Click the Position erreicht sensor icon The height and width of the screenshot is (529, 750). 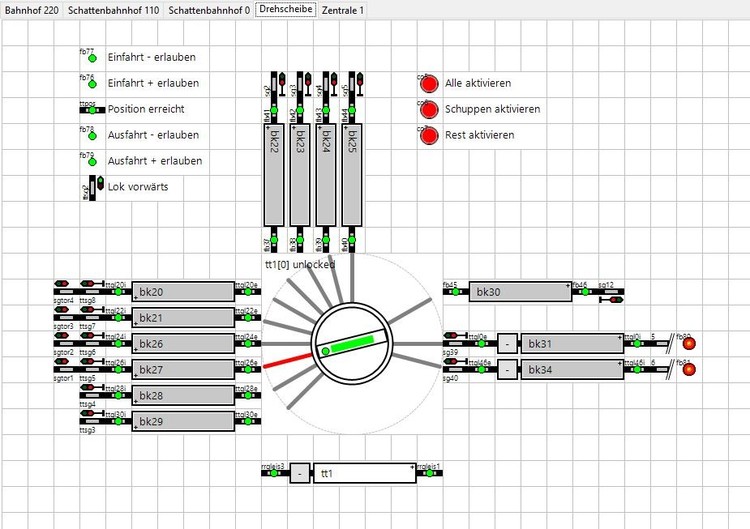pos(92,110)
